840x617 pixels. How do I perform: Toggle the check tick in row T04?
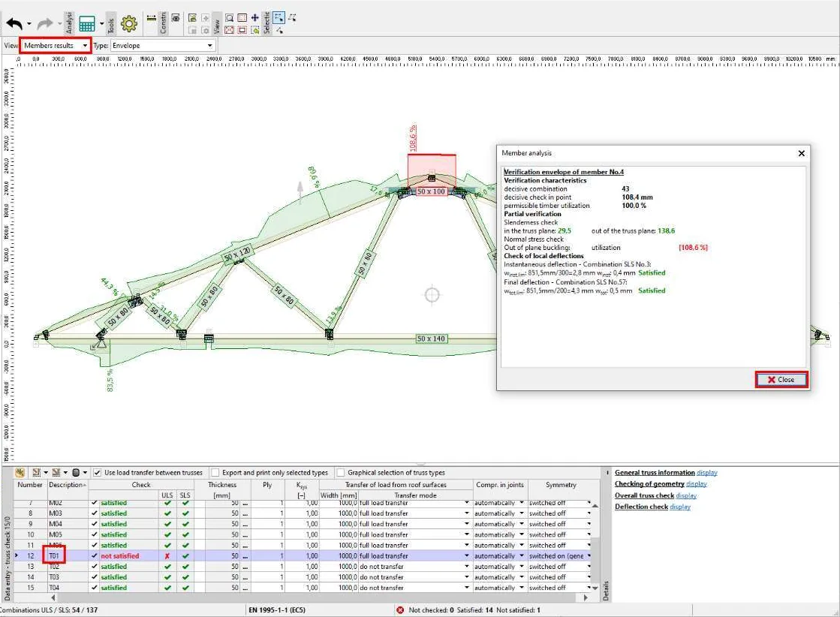(95, 588)
